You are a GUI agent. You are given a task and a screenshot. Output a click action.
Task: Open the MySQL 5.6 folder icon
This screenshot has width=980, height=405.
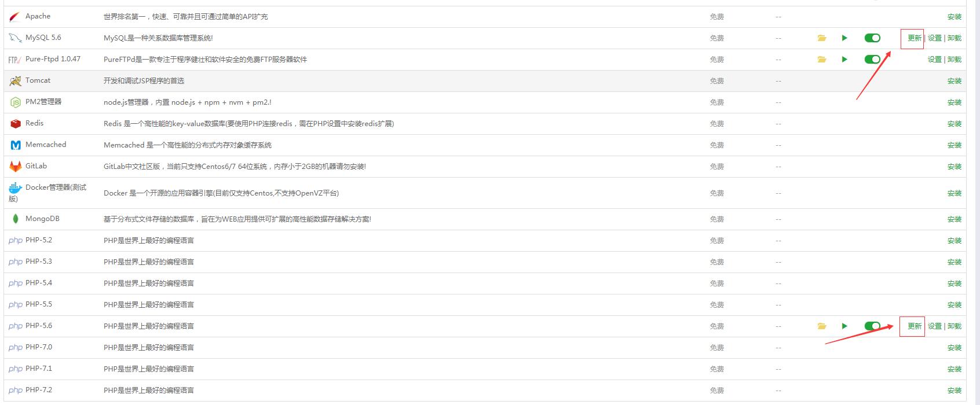[821, 38]
